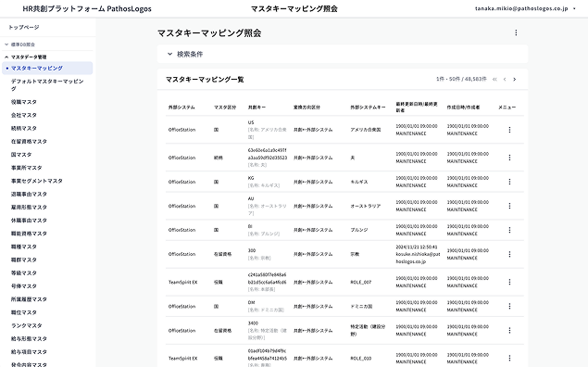Click the 共創キー column header
Screen dimensions: 588x367
click(x=256, y=108)
